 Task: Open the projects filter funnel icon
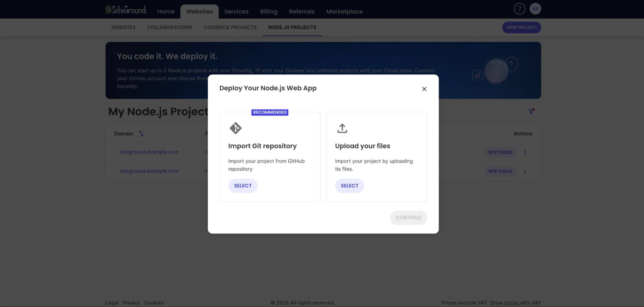531,111
